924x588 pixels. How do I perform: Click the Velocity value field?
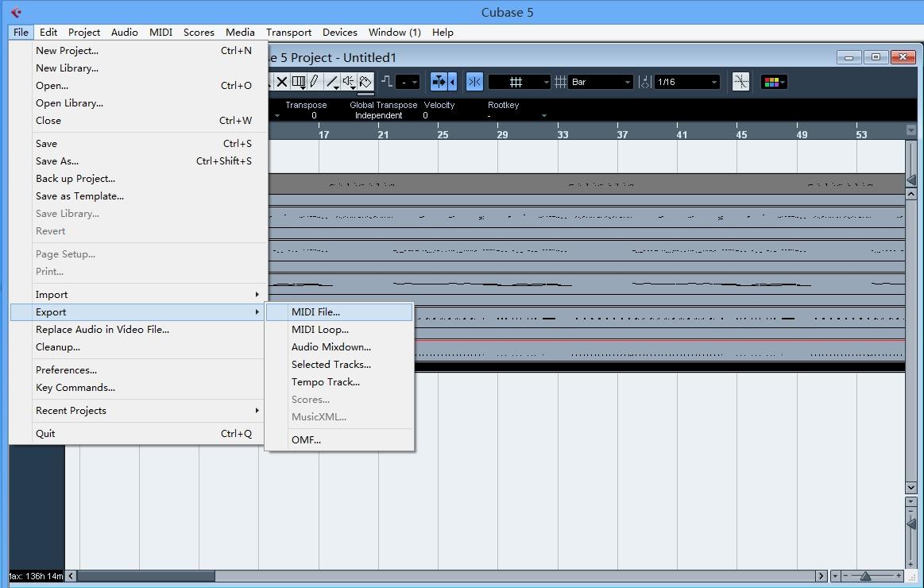[x=426, y=115]
